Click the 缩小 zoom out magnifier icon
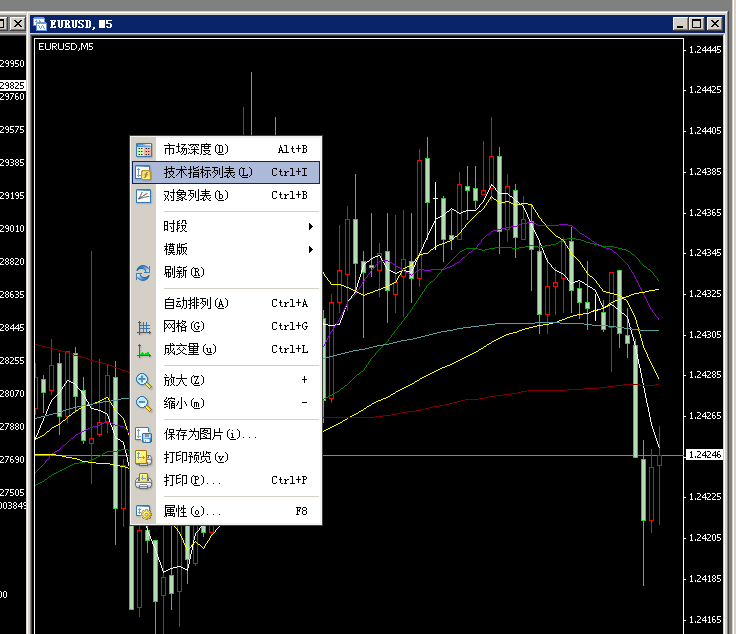The width and height of the screenshot is (736, 634). click(144, 404)
